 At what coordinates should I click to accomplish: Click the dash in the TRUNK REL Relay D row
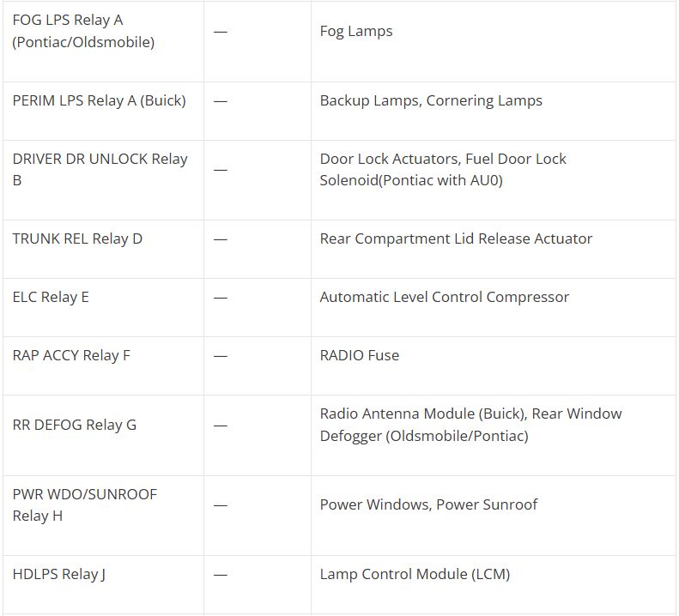click(x=221, y=239)
